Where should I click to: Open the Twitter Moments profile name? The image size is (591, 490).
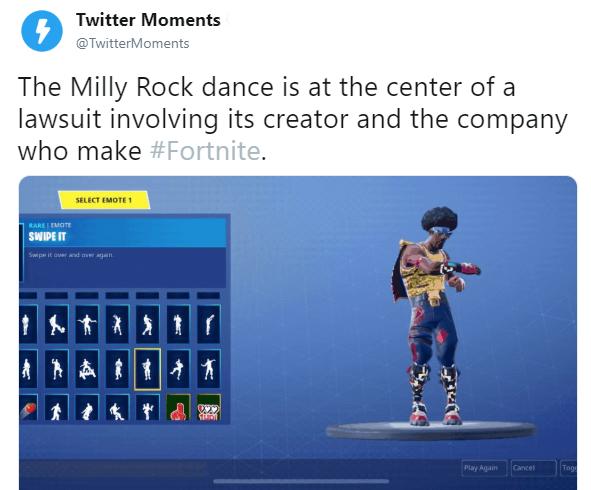[x=148, y=20]
